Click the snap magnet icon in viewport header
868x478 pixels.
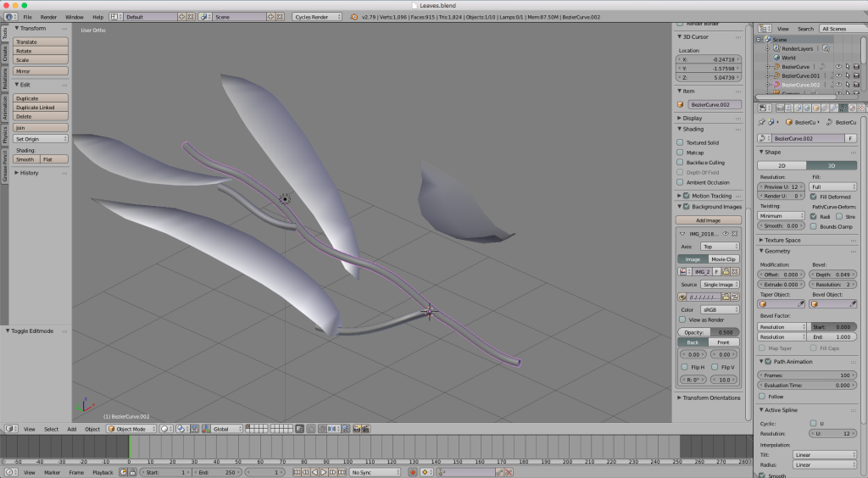coord(321,429)
